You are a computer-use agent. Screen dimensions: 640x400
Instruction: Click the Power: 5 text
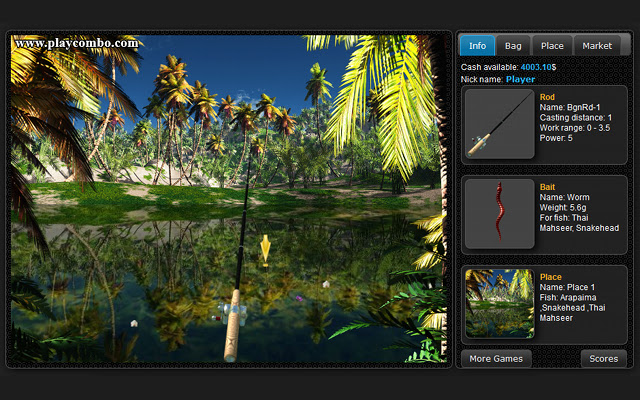556,138
